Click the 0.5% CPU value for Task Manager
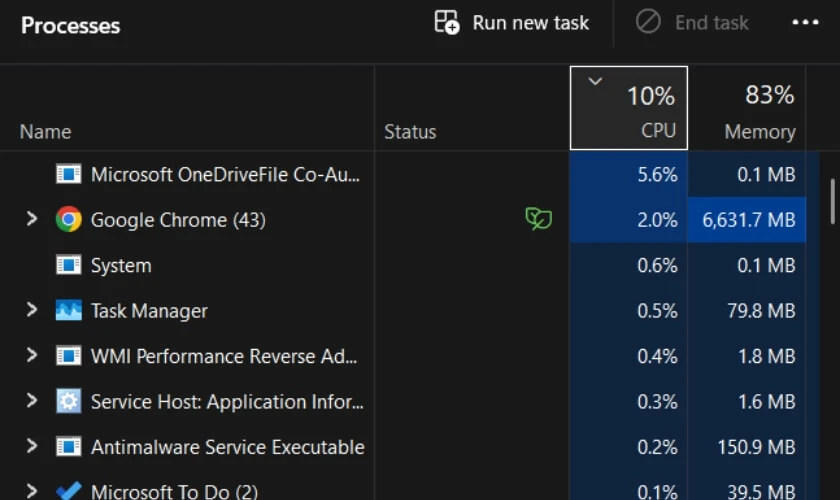The image size is (840, 500). coord(657,311)
